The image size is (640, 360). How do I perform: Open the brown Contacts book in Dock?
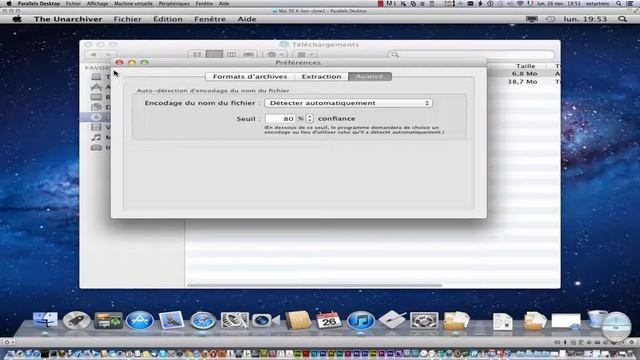[298, 320]
